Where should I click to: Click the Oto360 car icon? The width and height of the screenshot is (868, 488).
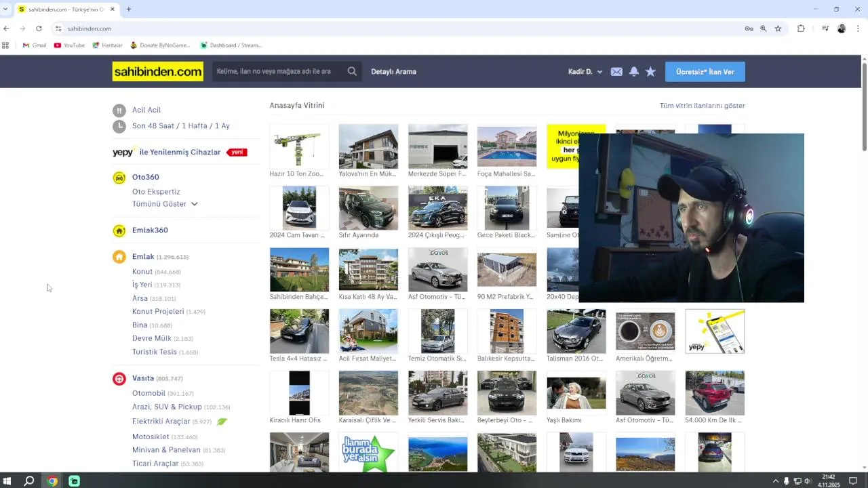click(x=119, y=178)
